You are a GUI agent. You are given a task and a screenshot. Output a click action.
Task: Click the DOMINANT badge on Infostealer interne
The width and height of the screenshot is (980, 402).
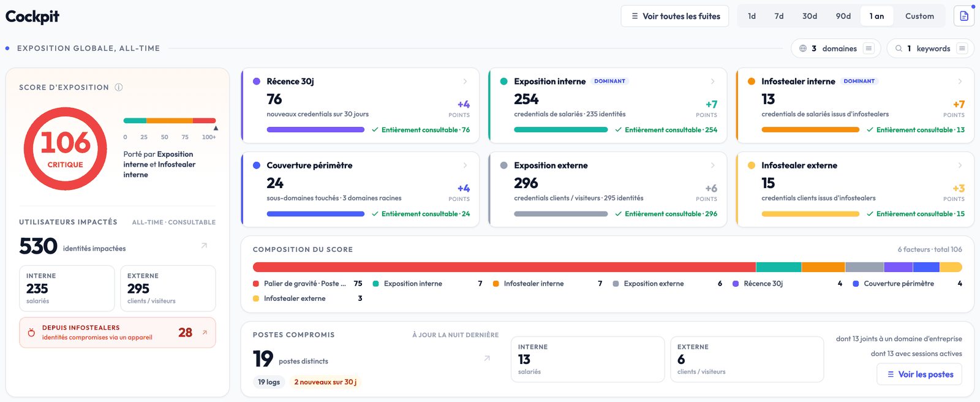(859, 81)
